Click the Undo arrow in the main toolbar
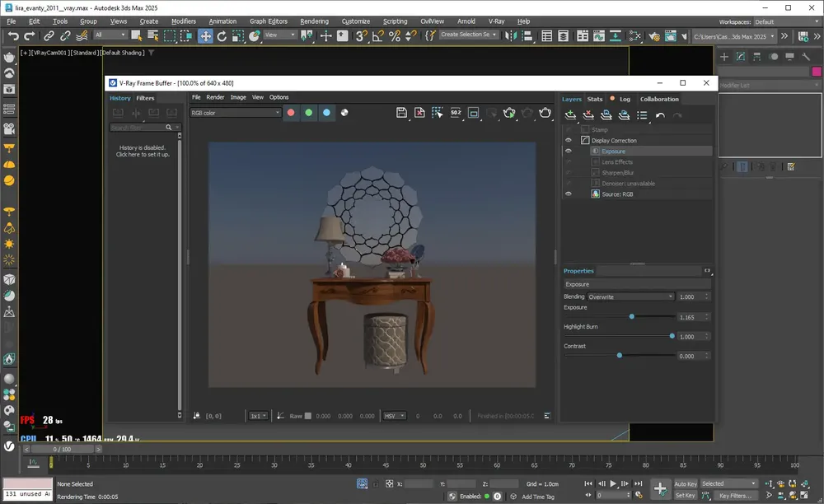Screen dimensions: 824x504 13,35
